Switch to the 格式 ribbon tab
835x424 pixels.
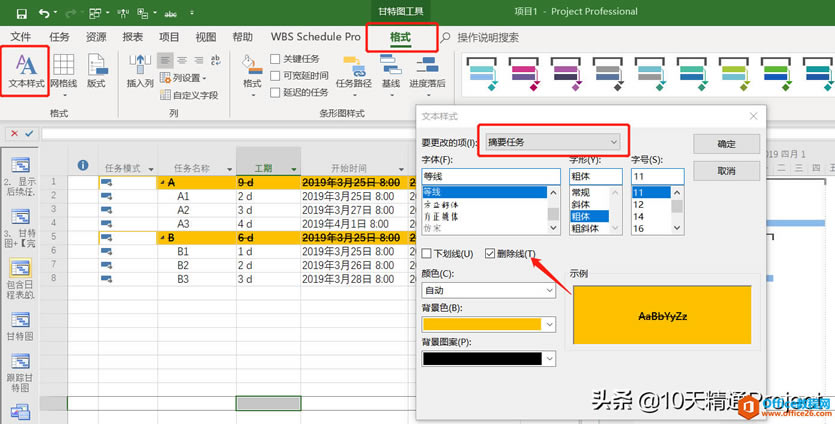400,37
